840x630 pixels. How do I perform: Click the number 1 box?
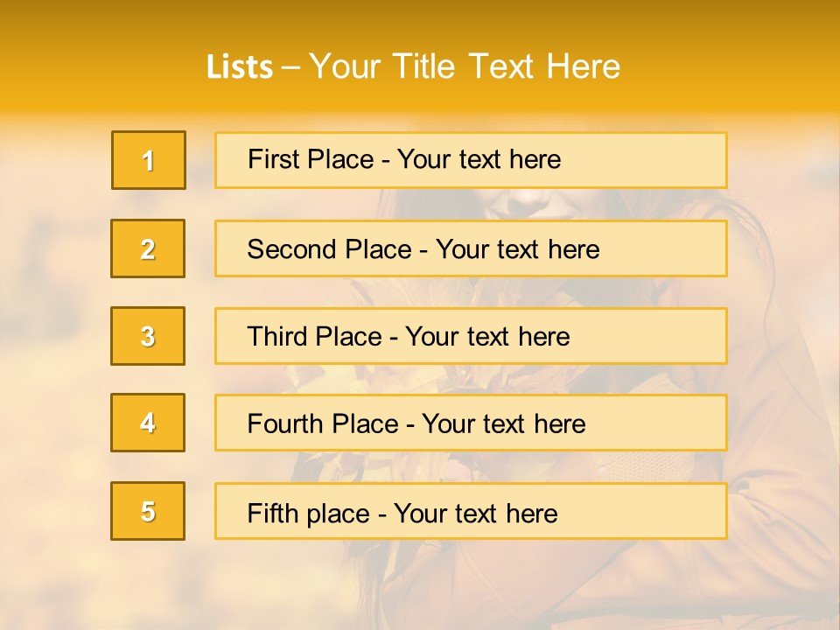point(149,160)
